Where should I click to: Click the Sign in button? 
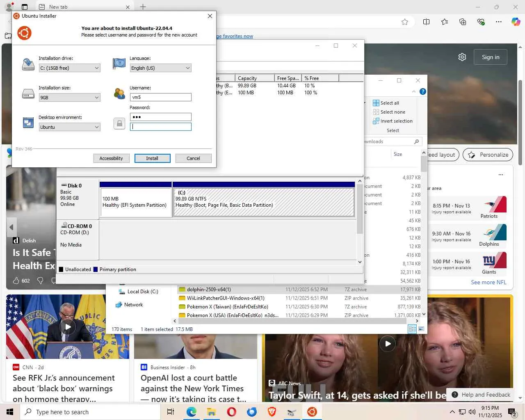click(491, 57)
